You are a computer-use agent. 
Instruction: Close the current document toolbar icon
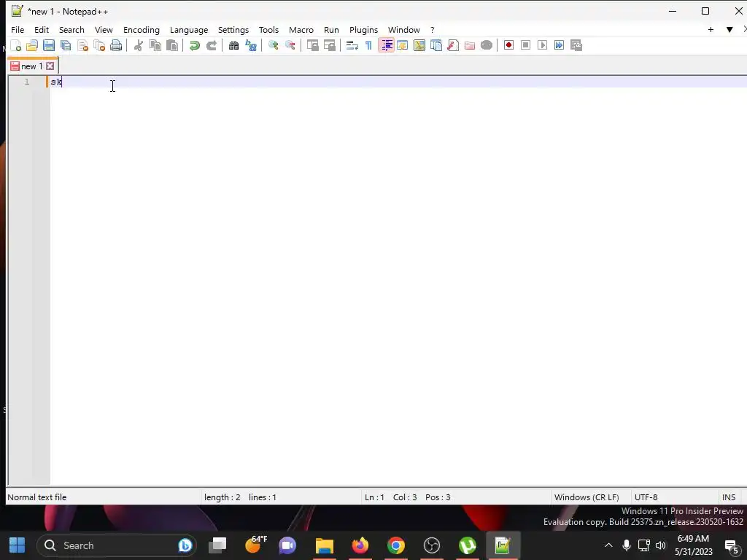tap(82, 45)
